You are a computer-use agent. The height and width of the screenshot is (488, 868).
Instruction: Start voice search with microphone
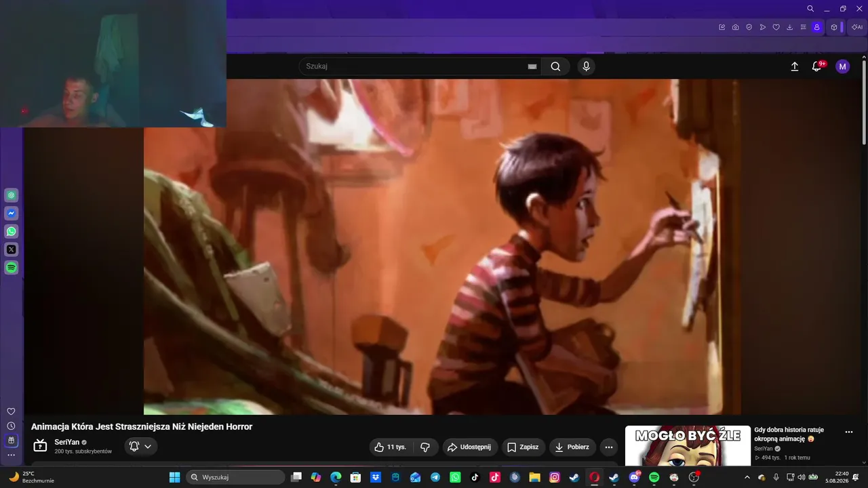(587, 66)
